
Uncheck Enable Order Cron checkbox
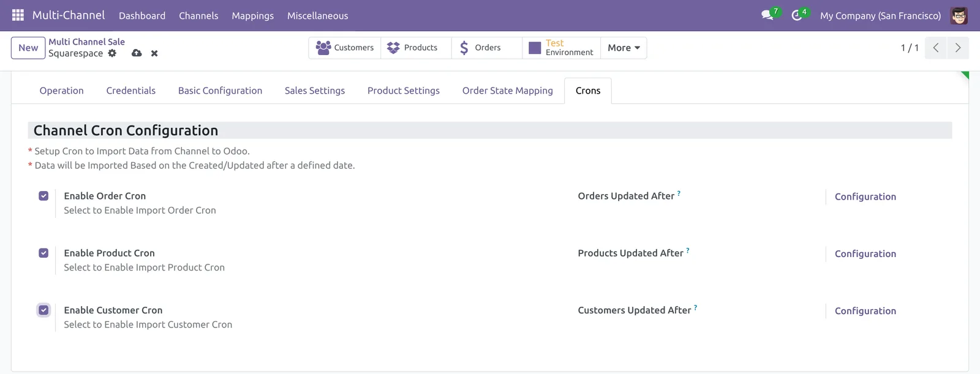[43, 196]
